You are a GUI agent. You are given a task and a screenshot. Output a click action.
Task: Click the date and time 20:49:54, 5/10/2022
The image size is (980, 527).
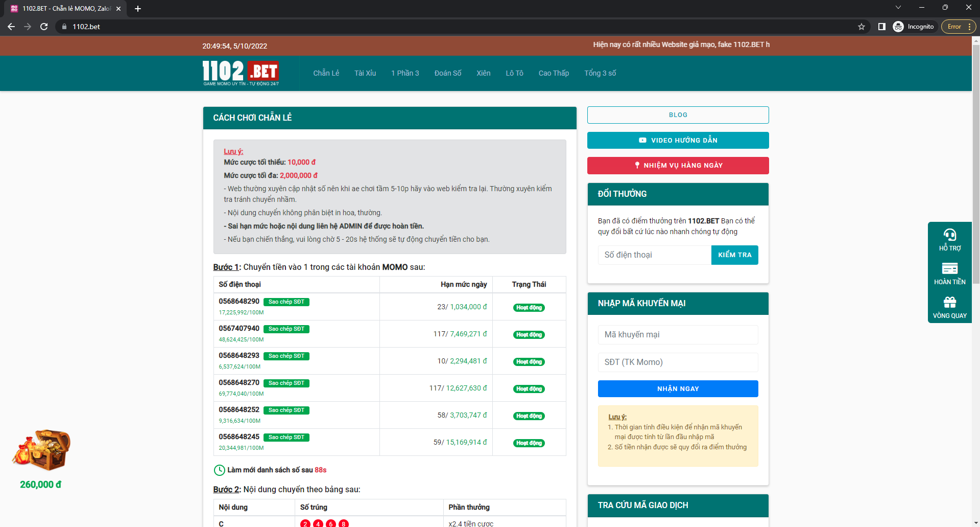click(234, 46)
